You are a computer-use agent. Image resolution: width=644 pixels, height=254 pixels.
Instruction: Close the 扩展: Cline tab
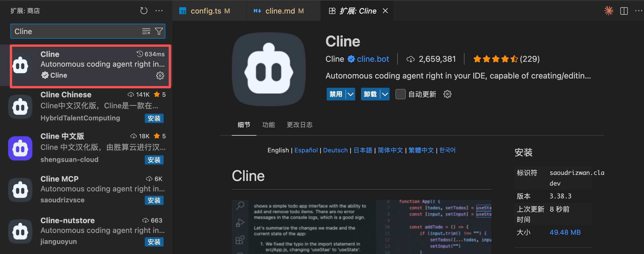(385, 11)
